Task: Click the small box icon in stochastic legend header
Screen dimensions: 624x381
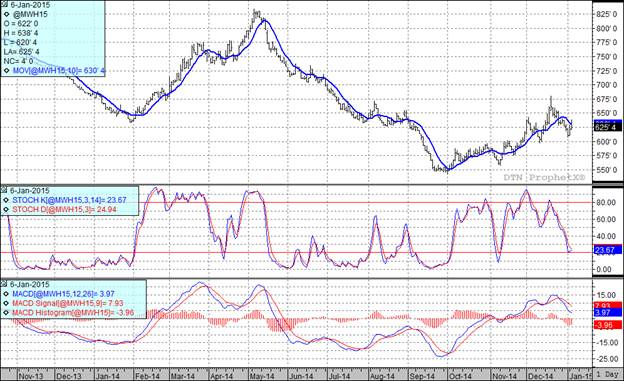Action: pyautogui.click(x=4, y=191)
